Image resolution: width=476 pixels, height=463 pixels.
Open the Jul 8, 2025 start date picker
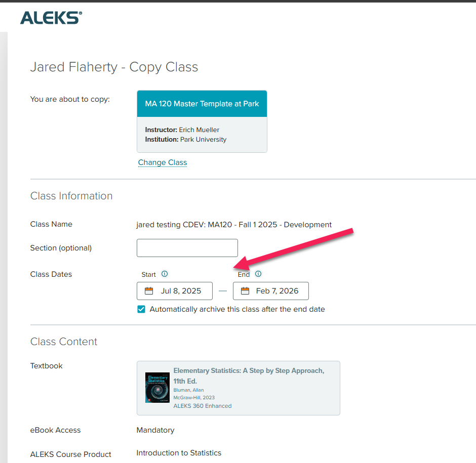tap(175, 291)
